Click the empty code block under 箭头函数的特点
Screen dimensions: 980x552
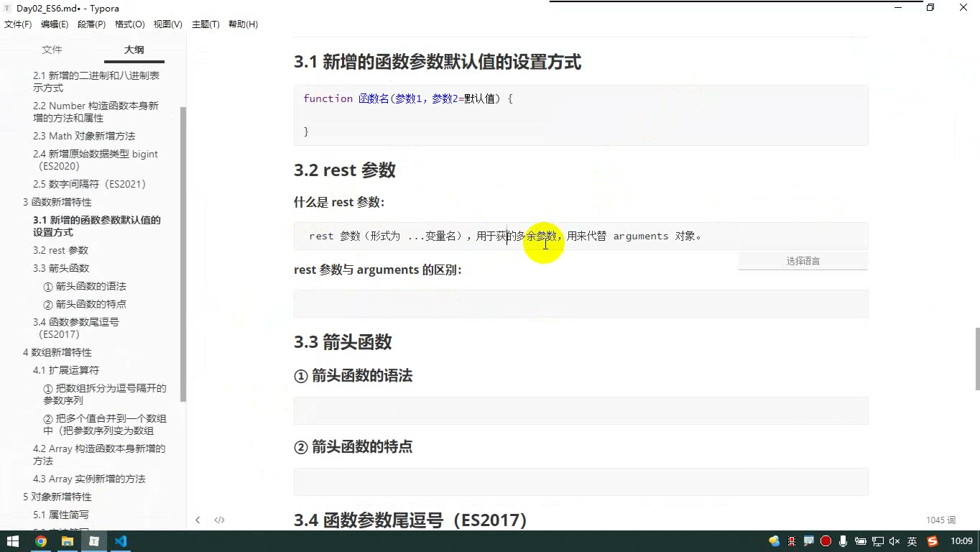point(581,482)
